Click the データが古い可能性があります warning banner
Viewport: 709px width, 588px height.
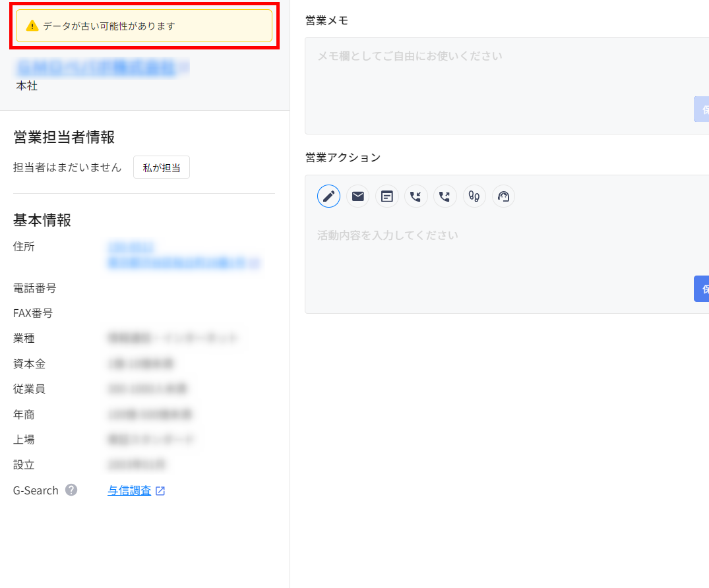coord(144,26)
